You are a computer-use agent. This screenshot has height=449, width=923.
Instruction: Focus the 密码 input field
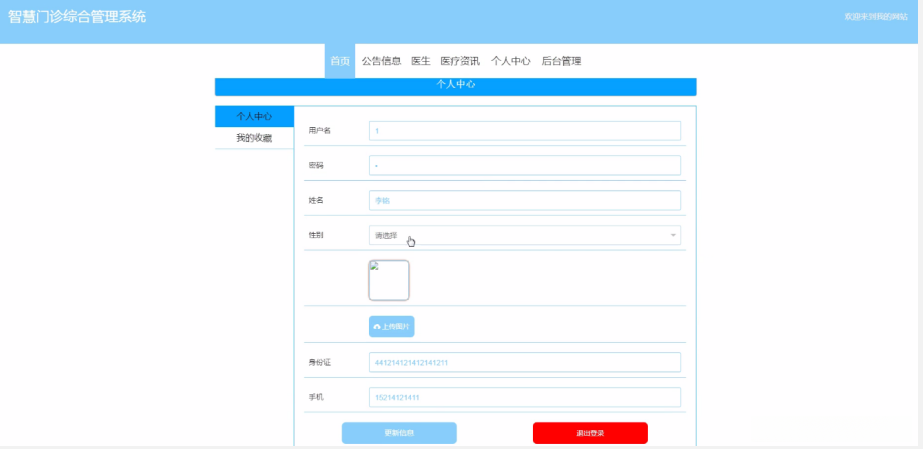pyautogui.click(x=524, y=165)
